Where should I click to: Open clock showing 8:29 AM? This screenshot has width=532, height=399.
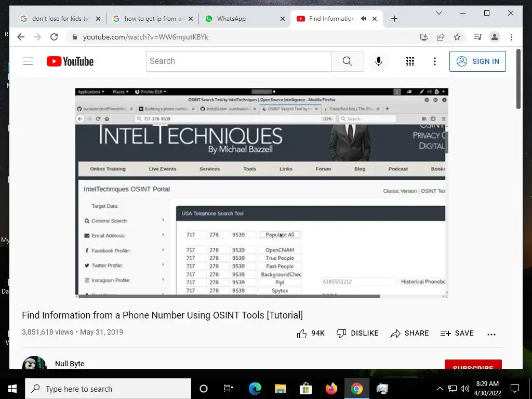(x=487, y=389)
